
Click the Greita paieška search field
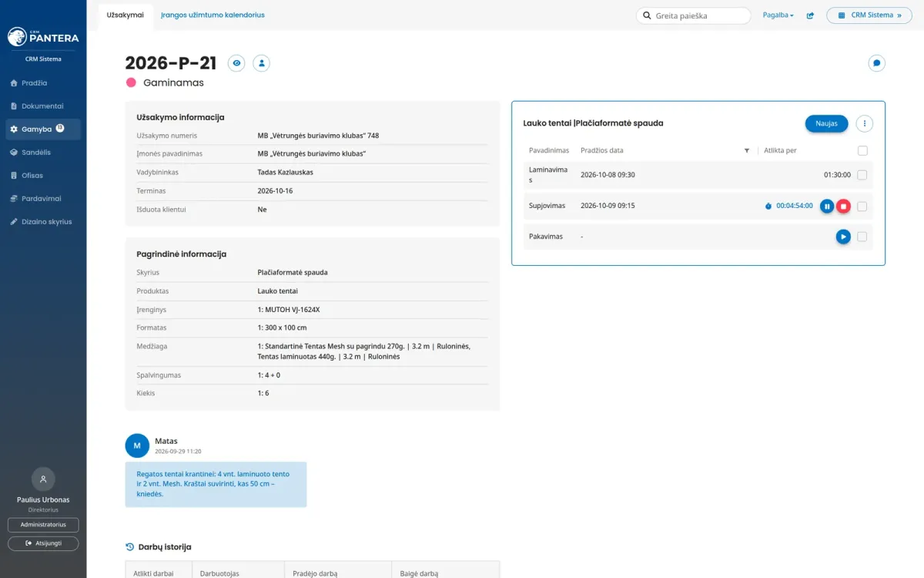(x=693, y=15)
